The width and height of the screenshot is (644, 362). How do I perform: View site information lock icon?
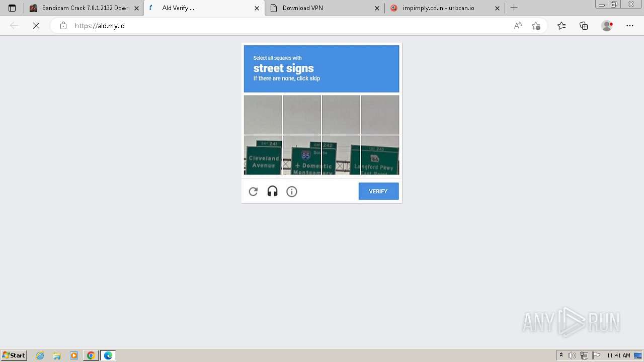click(63, 26)
